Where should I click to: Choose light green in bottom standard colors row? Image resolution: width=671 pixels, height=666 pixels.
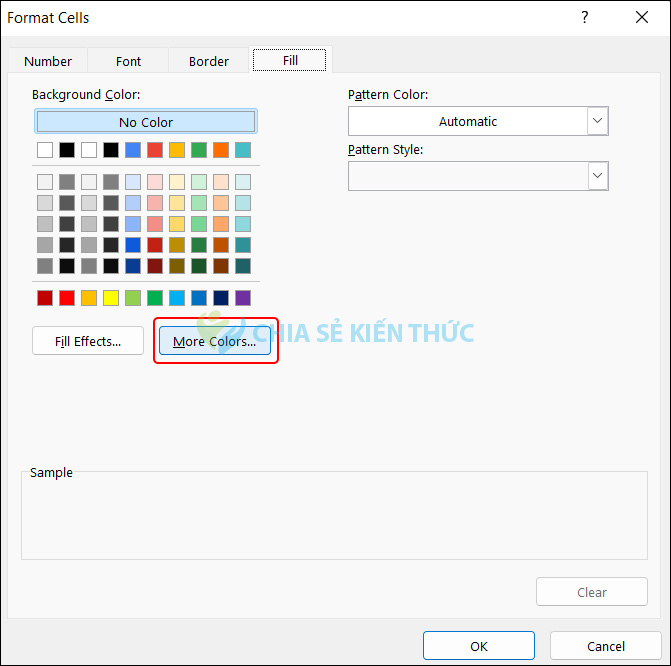[x=133, y=298]
